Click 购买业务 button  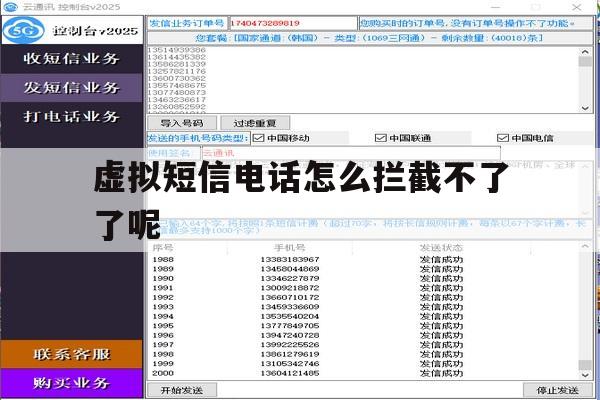[72, 383]
